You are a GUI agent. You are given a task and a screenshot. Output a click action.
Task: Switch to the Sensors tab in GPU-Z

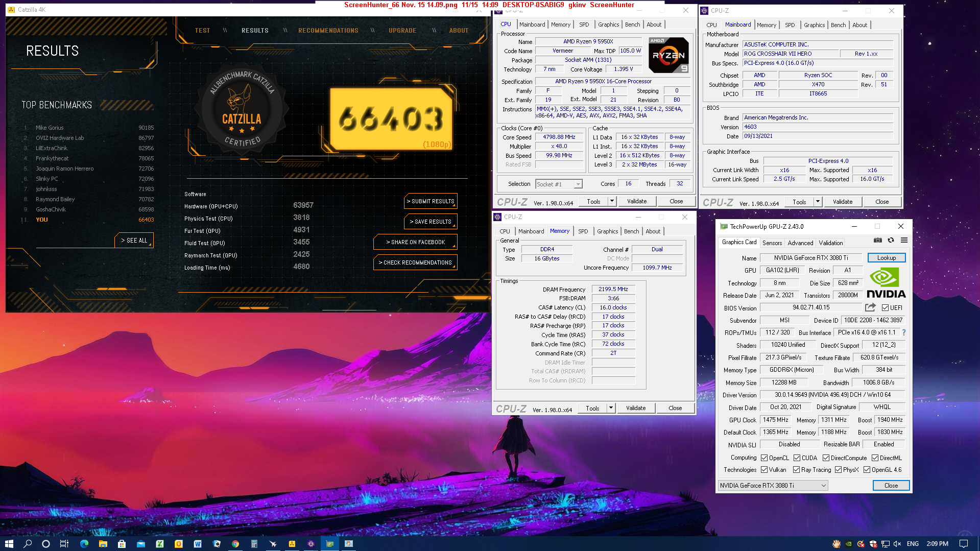tap(772, 243)
